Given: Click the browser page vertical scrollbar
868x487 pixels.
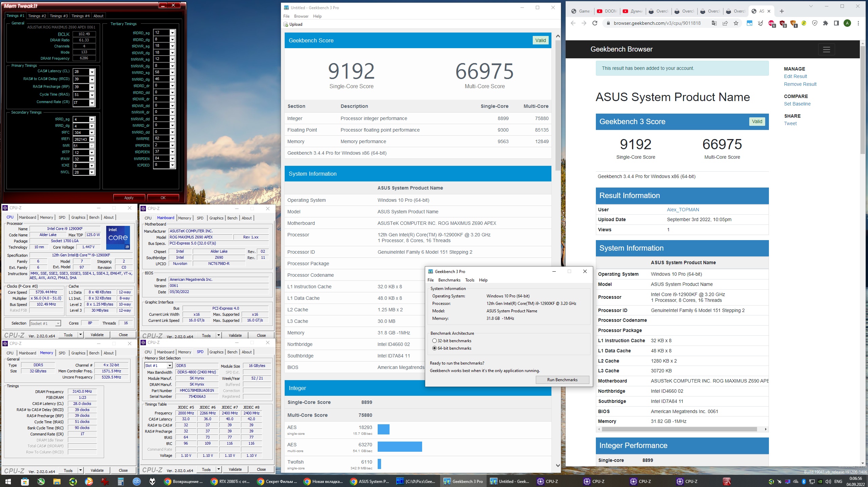Looking at the screenshot, I should point(863,100).
